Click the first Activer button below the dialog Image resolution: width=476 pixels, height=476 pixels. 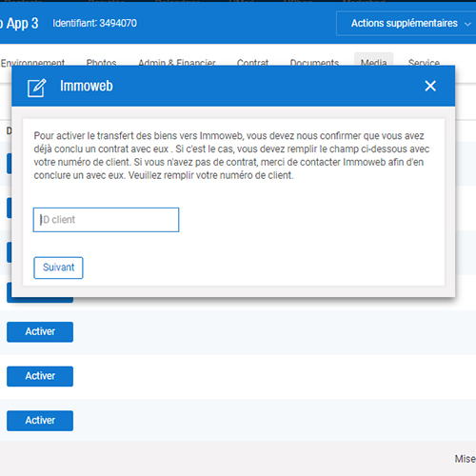40,331
